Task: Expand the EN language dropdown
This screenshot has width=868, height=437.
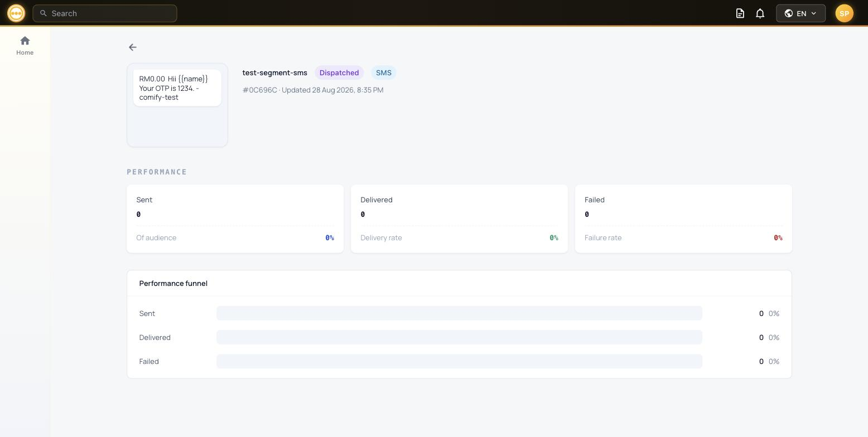Action: (801, 13)
